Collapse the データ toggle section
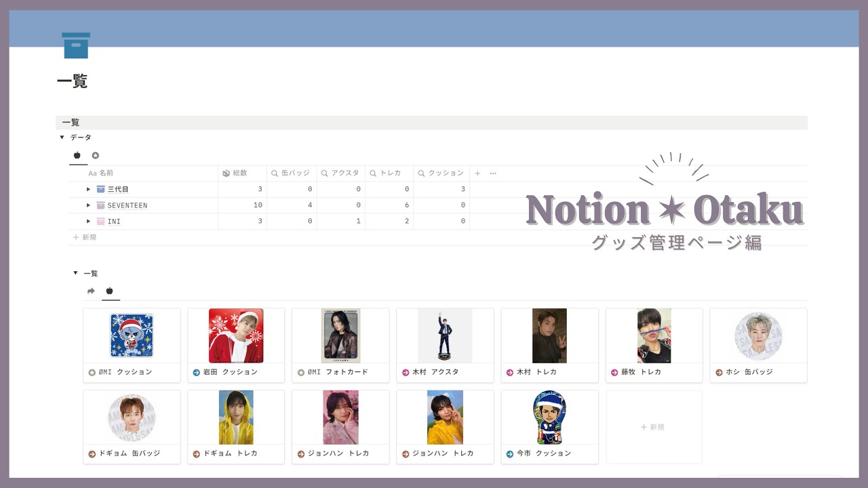Screen dimensions: 868x488 62,138
